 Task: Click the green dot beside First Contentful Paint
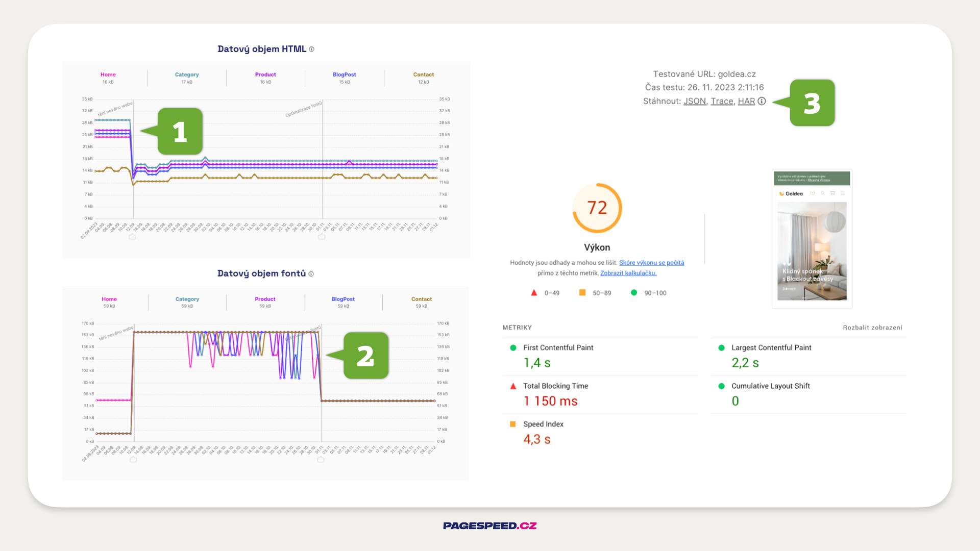click(513, 348)
